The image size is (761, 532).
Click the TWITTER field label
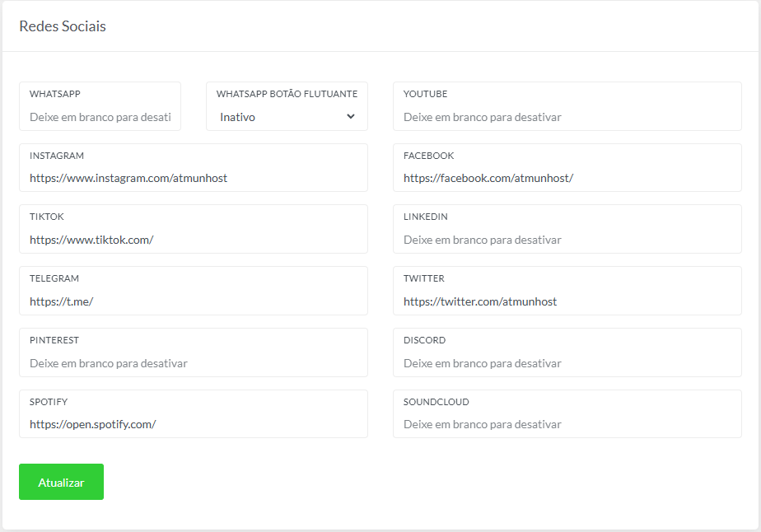[424, 278]
